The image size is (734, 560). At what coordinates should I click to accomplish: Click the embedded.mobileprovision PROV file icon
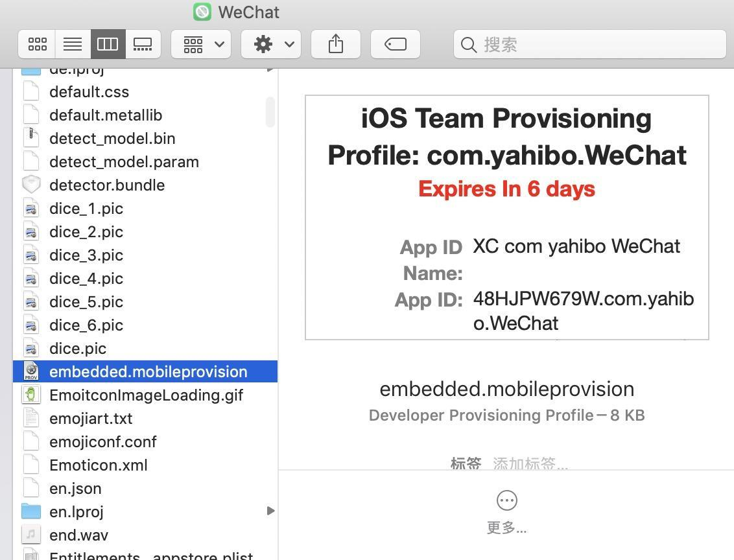pyautogui.click(x=31, y=371)
